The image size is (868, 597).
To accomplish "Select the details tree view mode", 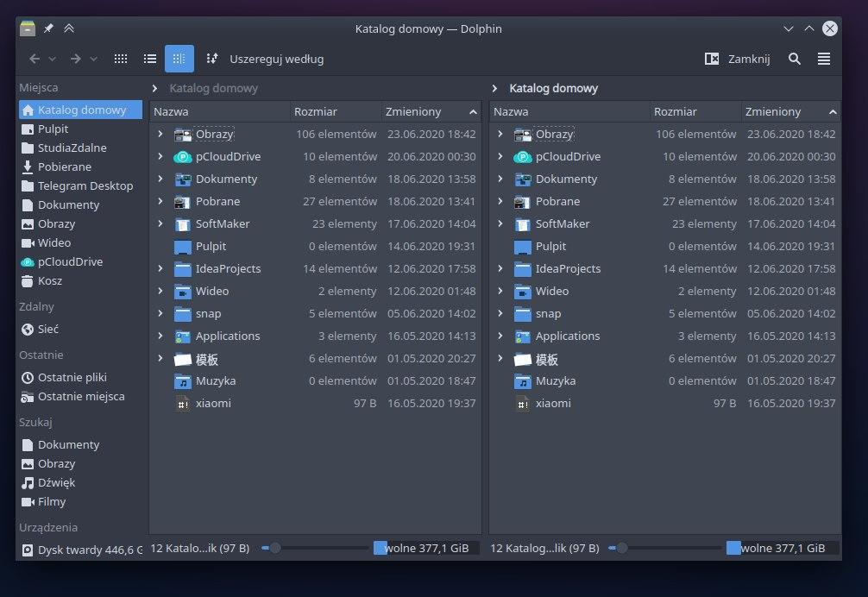I will 179,59.
